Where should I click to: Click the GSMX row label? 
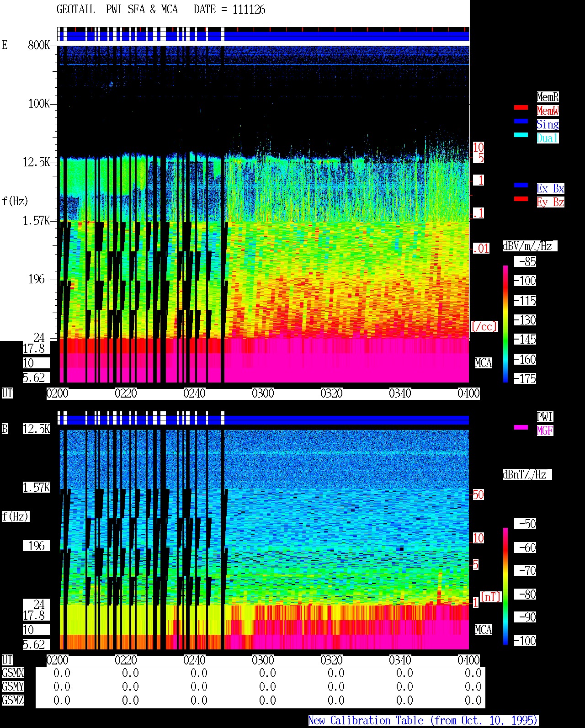point(13,673)
